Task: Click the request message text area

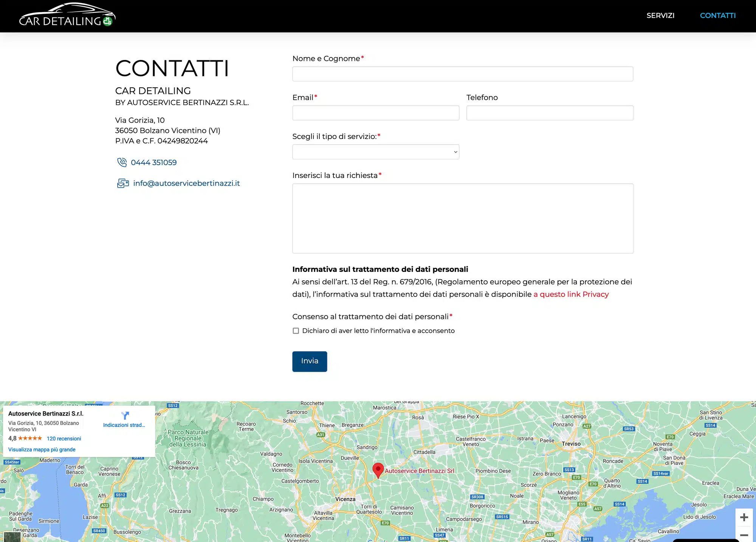Action: [463, 218]
